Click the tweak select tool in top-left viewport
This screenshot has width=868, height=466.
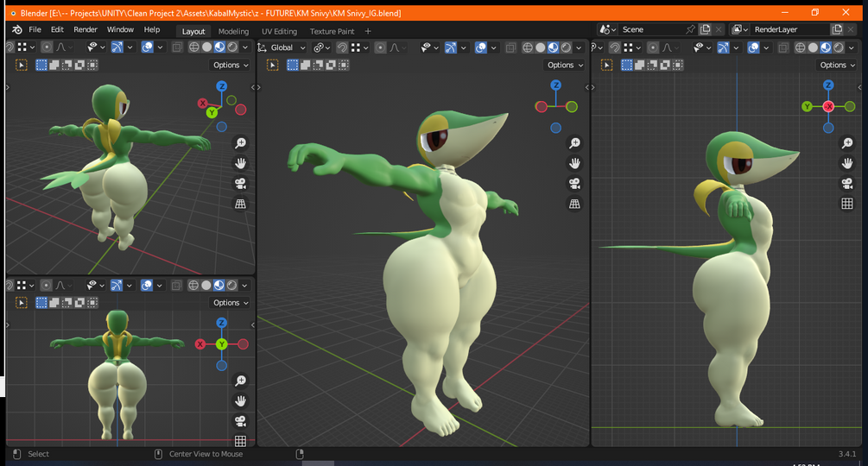point(21,66)
